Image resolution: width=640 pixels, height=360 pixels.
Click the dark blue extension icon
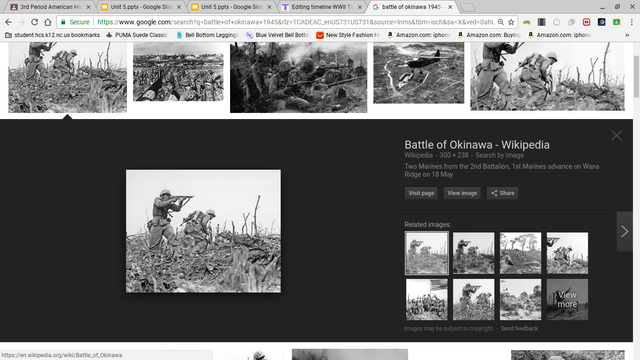coord(602,22)
